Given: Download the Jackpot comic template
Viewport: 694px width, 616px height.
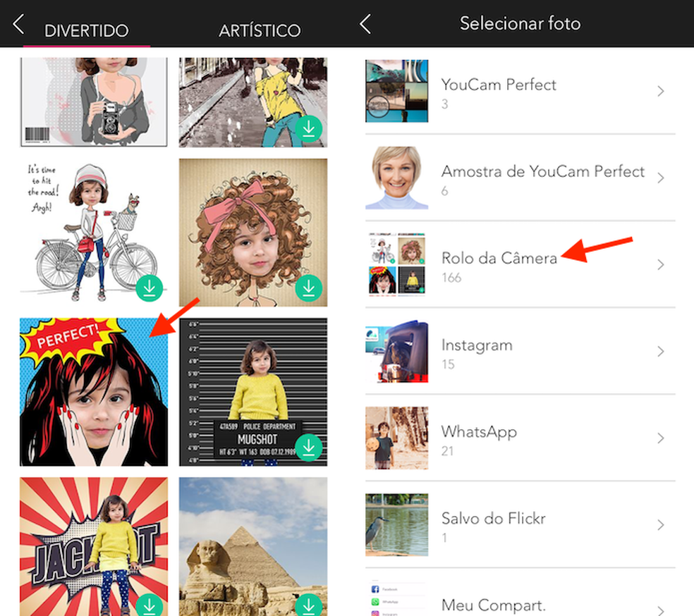Looking at the screenshot, I should 150,605.
